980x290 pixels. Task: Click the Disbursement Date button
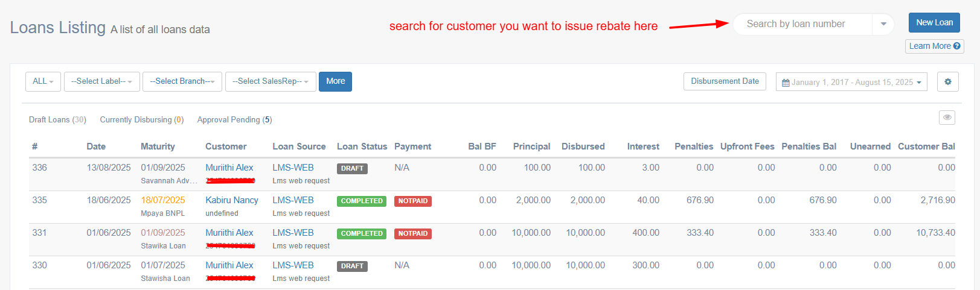tap(725, 81)
